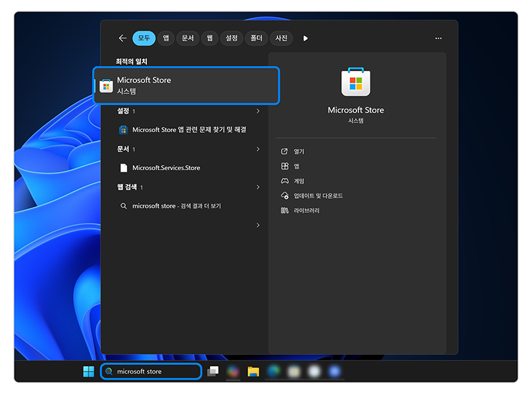Select the 사진 filter tab
The image size is (532, 393).
coord(281,38)
